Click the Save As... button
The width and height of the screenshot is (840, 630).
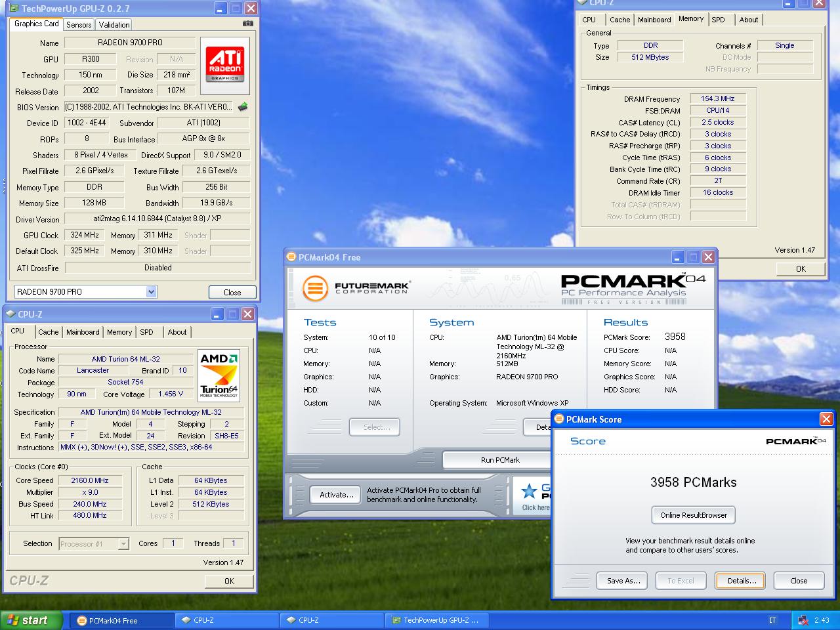tap(623, 581)
